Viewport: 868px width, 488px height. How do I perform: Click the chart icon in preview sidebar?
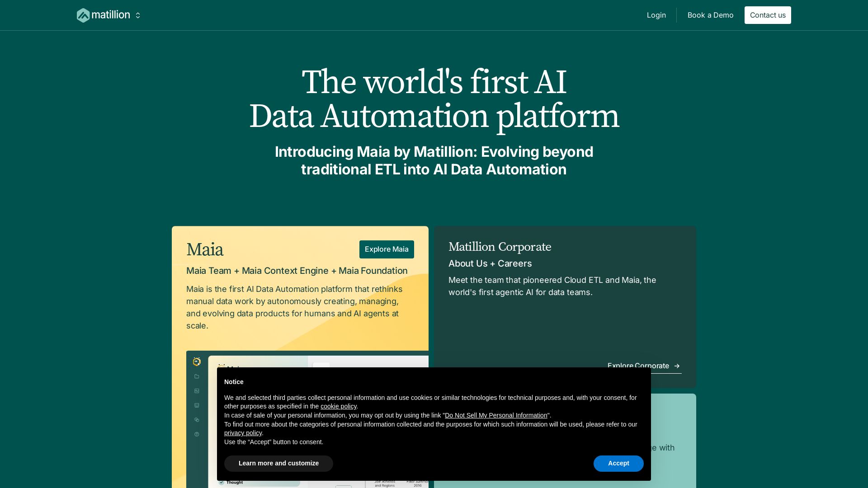197,391
